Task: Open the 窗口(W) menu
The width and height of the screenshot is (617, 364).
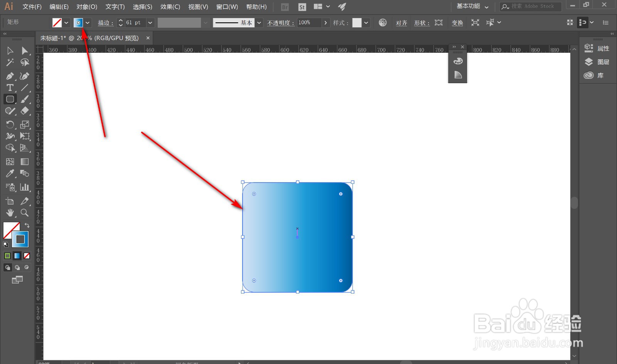Action: tap(227, 7)
